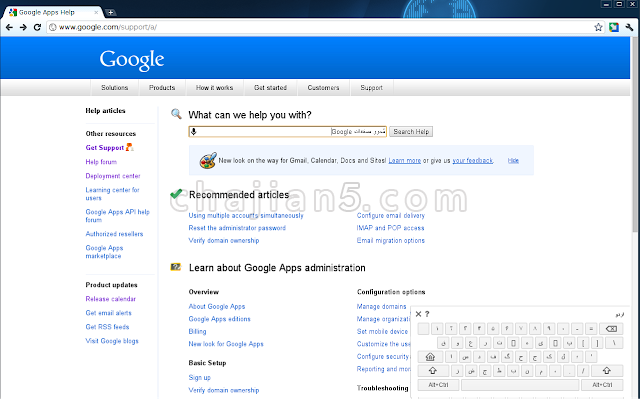Screen dimensions: 640x400
Task: Open the Deployment center link
Action: tap(113, 176)
